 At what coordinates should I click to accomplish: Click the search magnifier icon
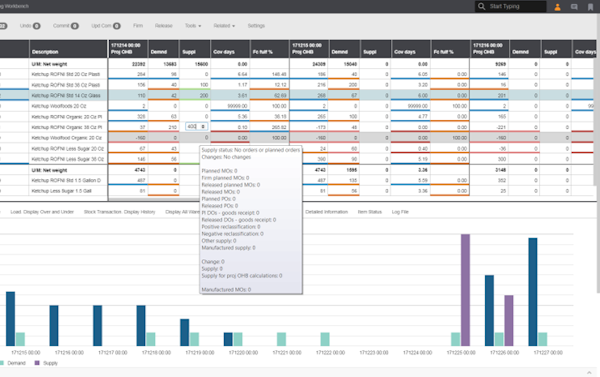pos(481,6)
